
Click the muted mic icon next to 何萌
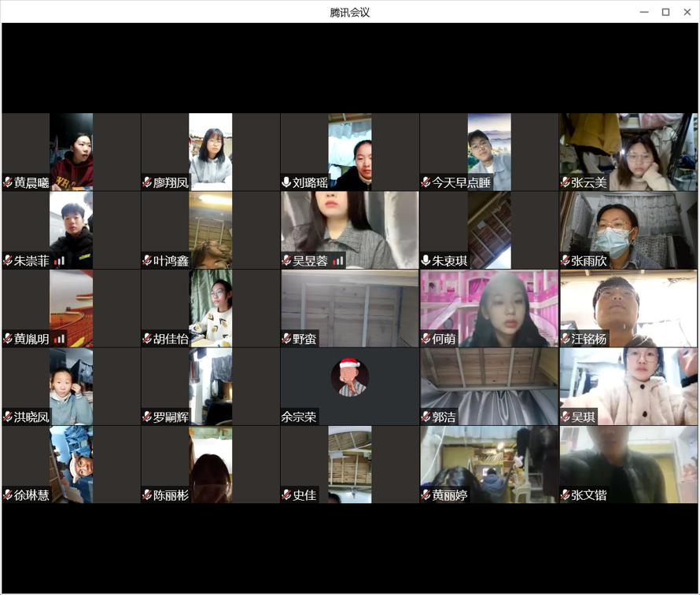point(426,339)
